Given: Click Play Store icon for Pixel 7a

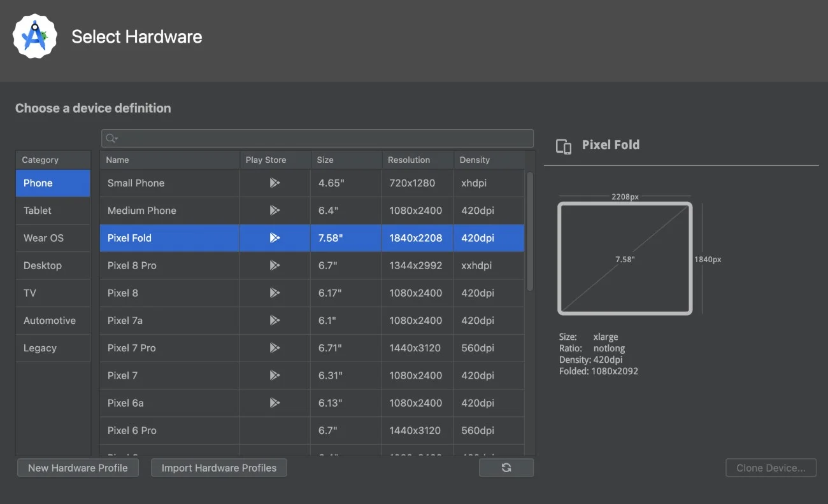Looking at the screenshot, I should coord(275,320).
